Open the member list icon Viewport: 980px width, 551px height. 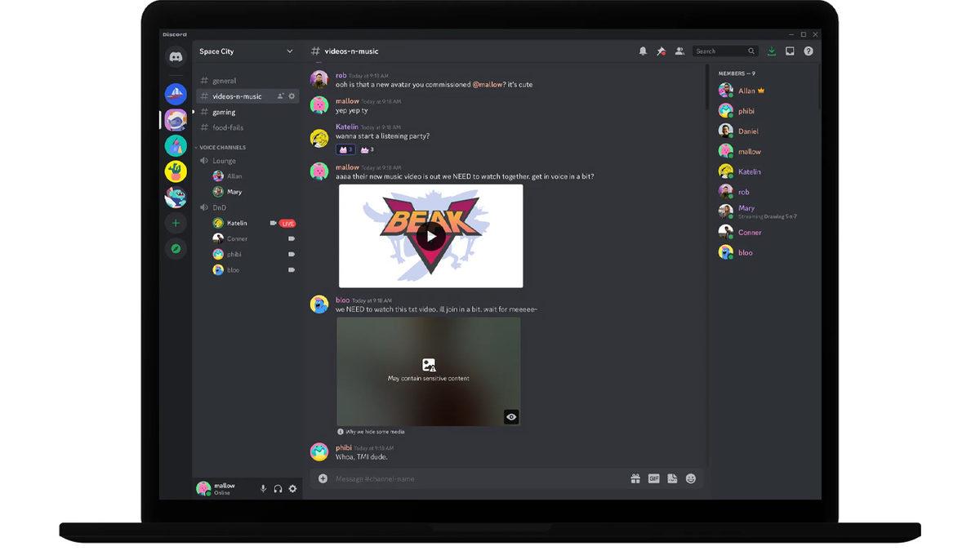pos(679,51)
